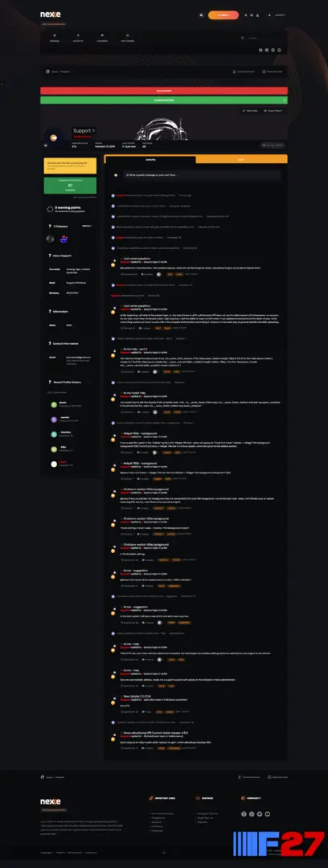Click the search magnifier icon

coord(243,38)
